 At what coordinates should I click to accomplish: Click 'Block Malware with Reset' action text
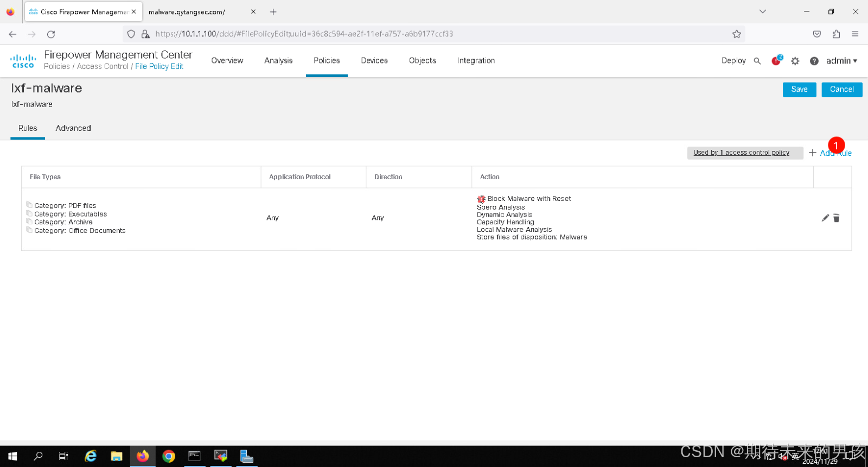click(529, 199)
